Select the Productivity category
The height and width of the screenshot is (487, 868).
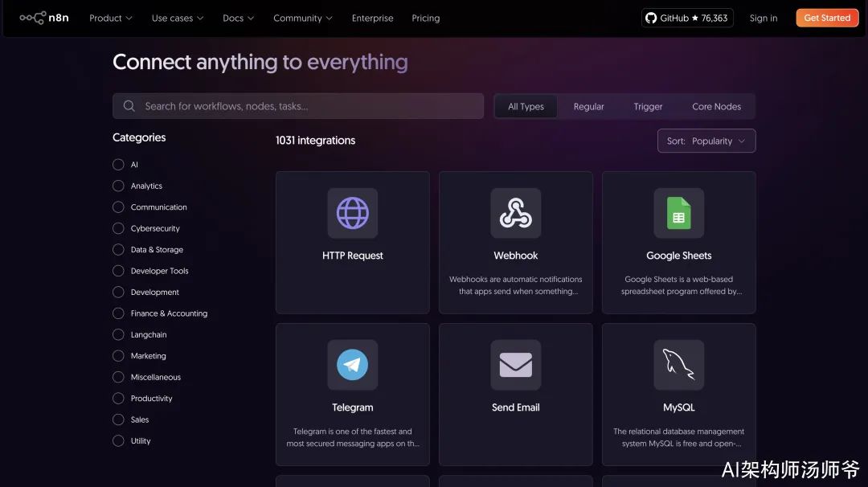tap(142, 398)
